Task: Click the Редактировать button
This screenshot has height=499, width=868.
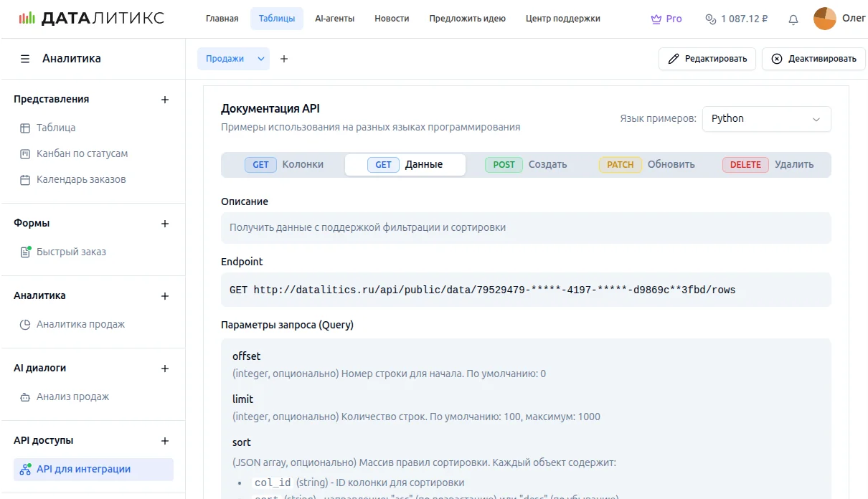Action: [707, 59]
